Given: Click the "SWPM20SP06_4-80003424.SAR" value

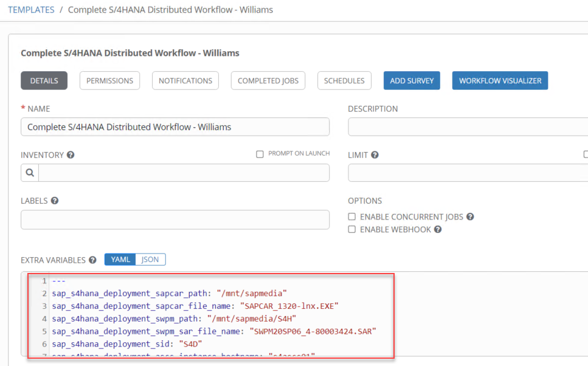Looking at the screenshot, I should [313, 331].
